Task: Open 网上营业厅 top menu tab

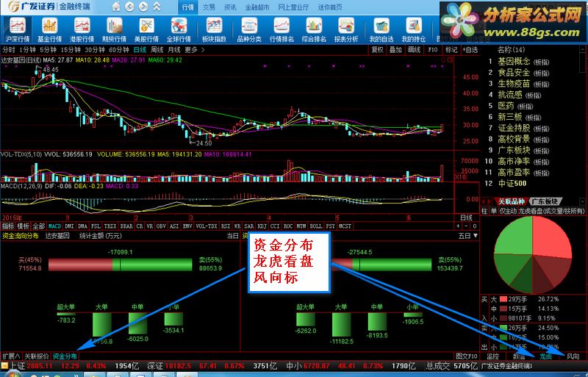Action: [293, 7]
